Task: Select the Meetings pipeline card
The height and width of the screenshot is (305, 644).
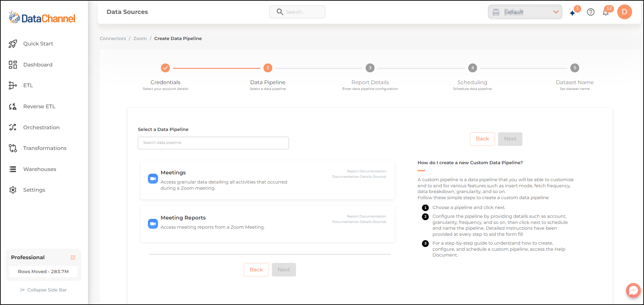Action: coord(268,180)
